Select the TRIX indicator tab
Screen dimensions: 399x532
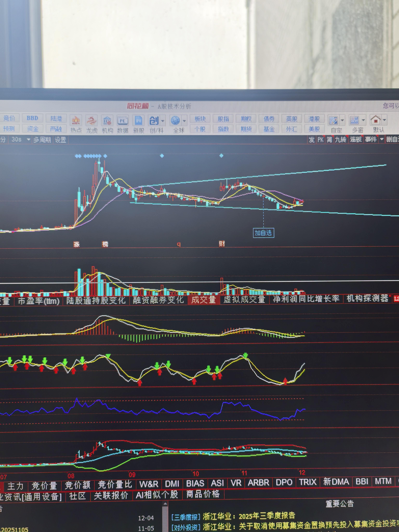click(x=308, y=482)
